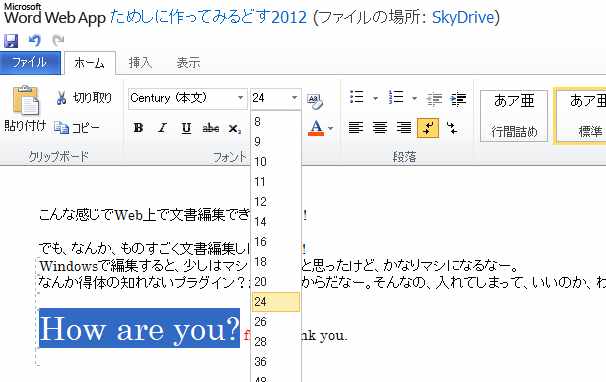The height and width of the screenshot is (382, 606).
Task: Choose font size 18
Action: 276,262
